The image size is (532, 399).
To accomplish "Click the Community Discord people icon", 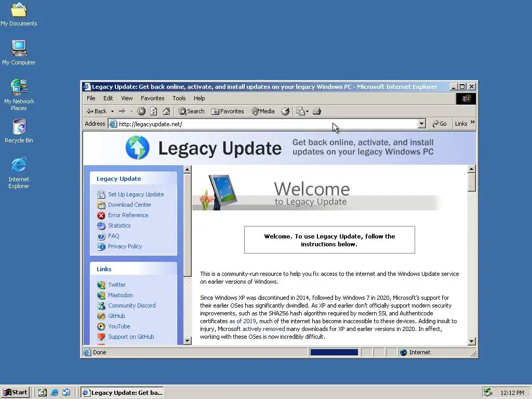I will coord(101,305).
